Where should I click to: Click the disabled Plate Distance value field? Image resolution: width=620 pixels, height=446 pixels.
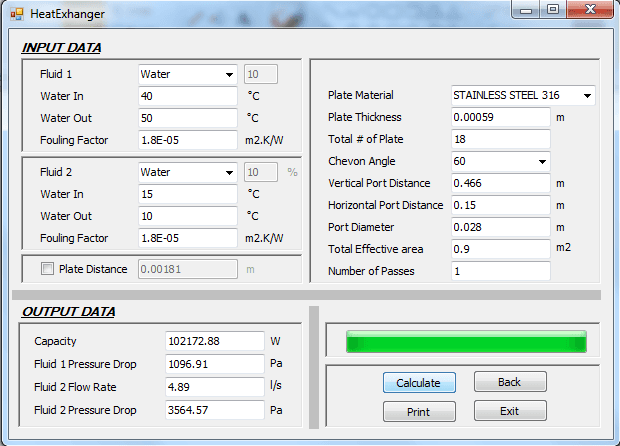click(x=188, y=269)
